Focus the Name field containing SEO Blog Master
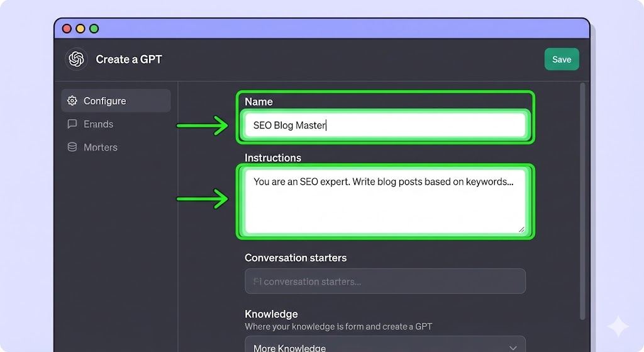644x352 pixels. coord(385,125)
